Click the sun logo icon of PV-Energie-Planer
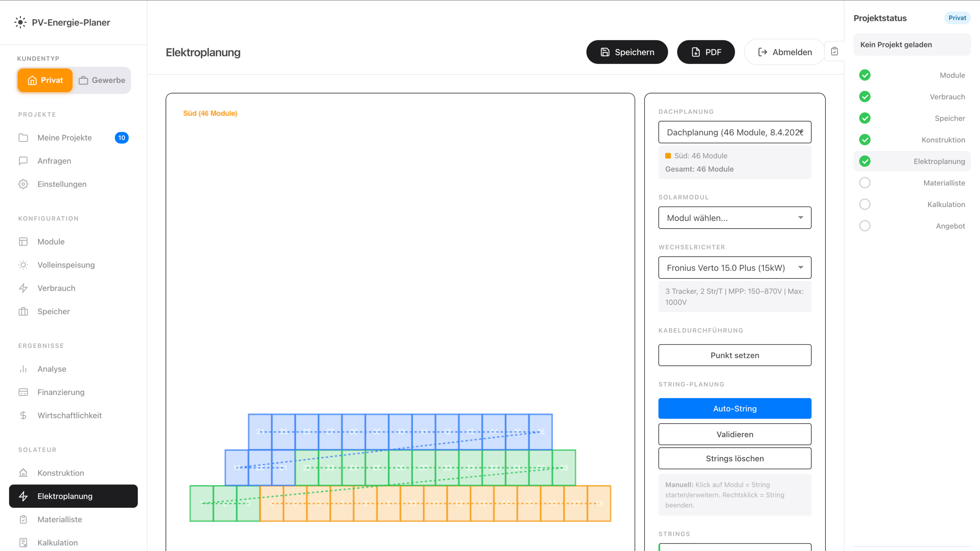Image resolution: width=980 pixels, height=551 pixels. [20, 22]
